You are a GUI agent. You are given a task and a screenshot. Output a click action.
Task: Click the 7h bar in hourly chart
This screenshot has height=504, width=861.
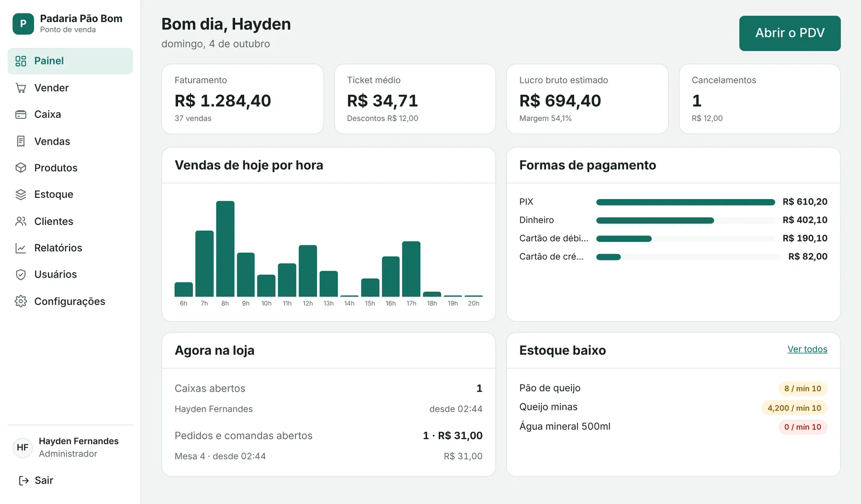[204, 264]
